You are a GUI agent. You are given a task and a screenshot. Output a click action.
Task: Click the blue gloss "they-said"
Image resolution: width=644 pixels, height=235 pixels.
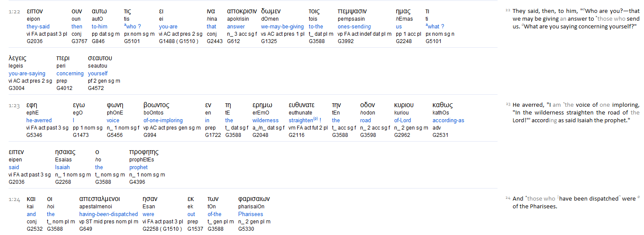pos(38,26)
